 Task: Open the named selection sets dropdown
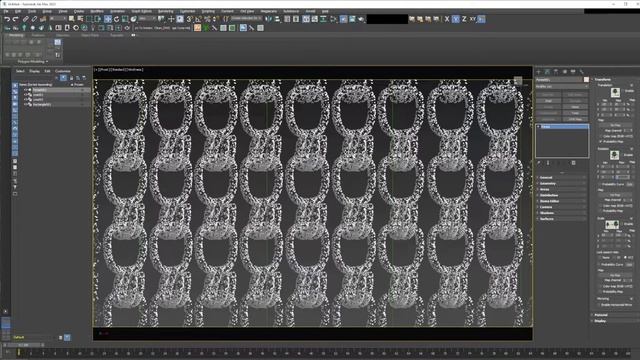point(246,19)
